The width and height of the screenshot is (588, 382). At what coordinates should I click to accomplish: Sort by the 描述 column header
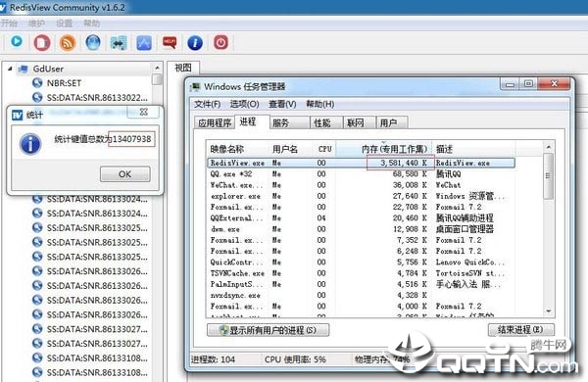tap(474, 149)
